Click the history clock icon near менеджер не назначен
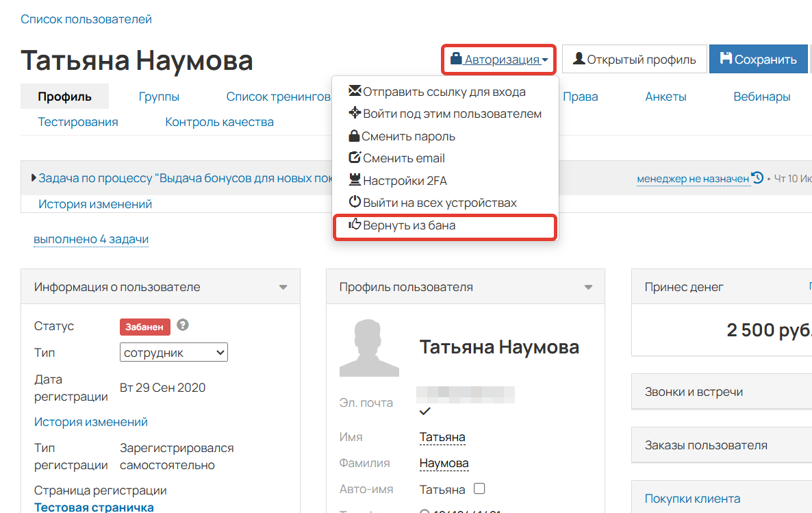Image resolution: width=812 pixels, height=513 pixels. [x=757, y=177]
